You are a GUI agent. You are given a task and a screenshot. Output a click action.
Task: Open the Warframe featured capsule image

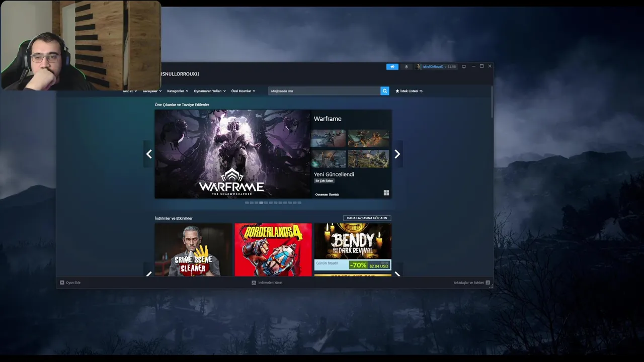pos(232,154)
